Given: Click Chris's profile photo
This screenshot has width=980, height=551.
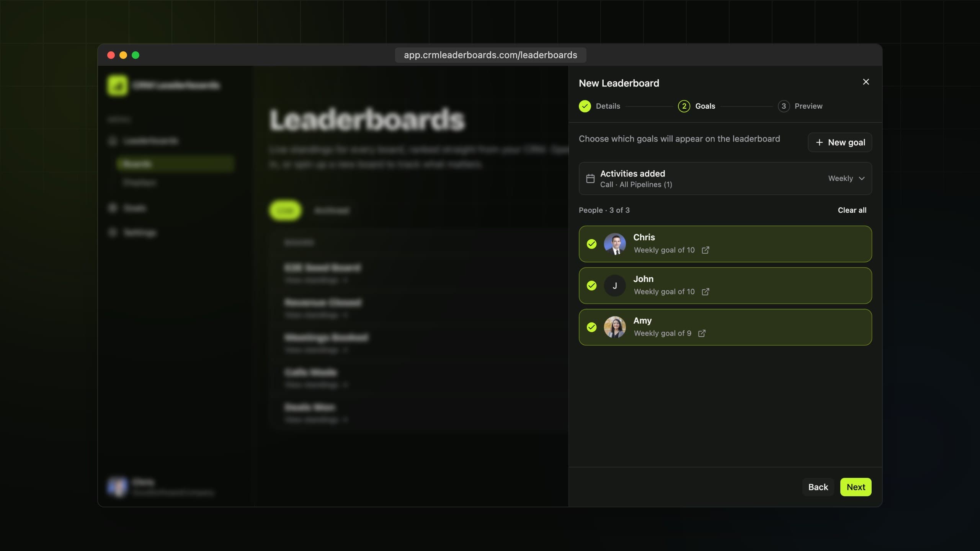Looking at the screenshot, I should [x=615, y=244].
